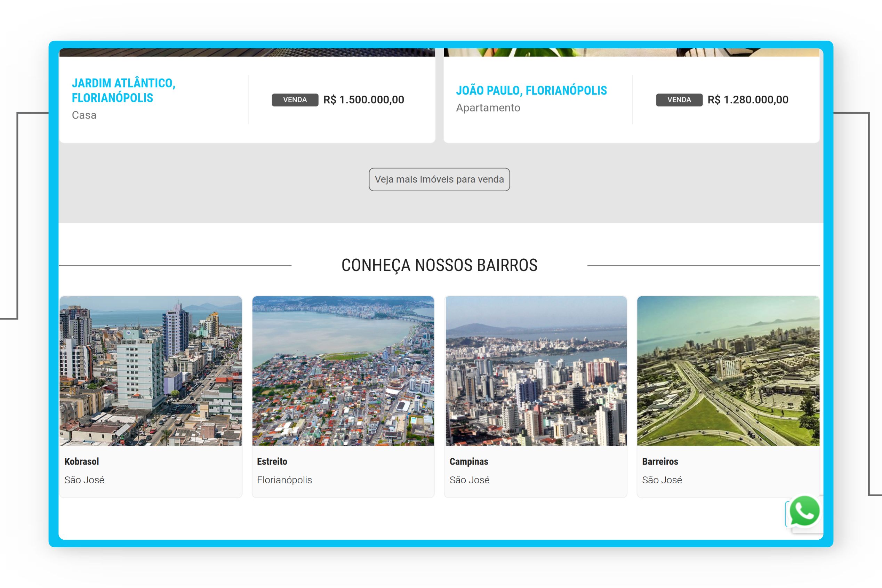Click the VENDA badge on João Paulo card

[679, 100]
